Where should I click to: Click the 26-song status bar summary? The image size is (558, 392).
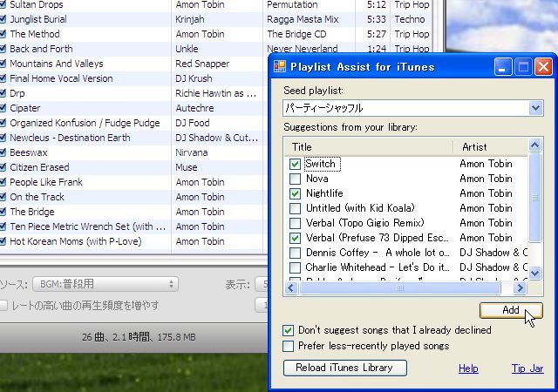[139, 337]
